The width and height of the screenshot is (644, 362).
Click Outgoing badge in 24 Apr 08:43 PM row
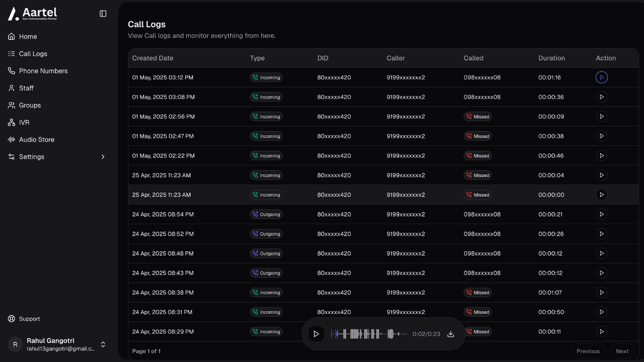266,273
